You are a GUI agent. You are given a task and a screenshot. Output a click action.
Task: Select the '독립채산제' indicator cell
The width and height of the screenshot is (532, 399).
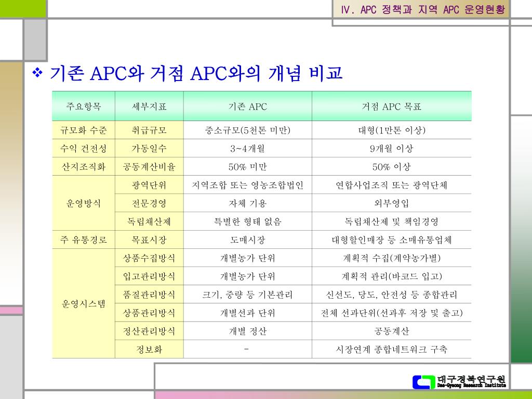pos(149,221)
